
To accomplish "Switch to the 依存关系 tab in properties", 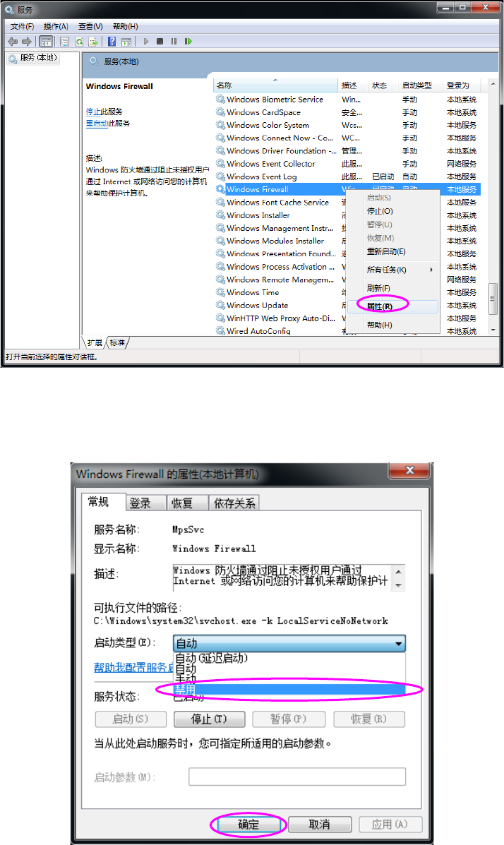I will click(x=234, y=503).
